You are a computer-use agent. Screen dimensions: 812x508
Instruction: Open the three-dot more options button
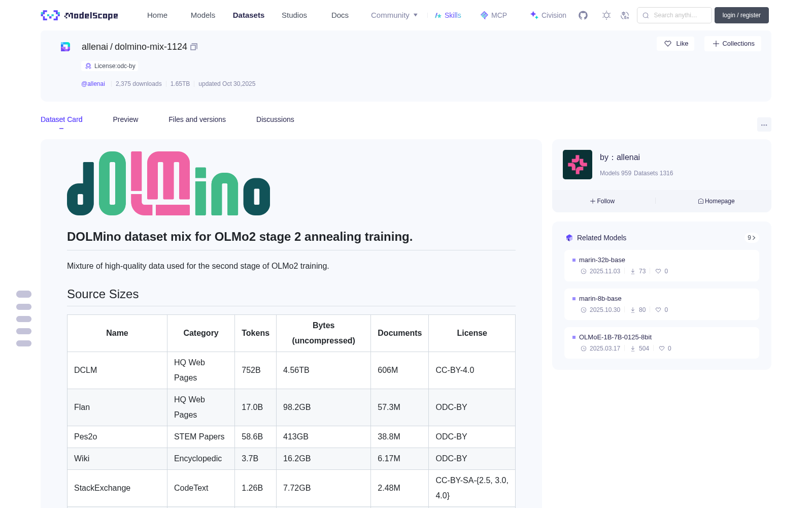coord(764,125)
